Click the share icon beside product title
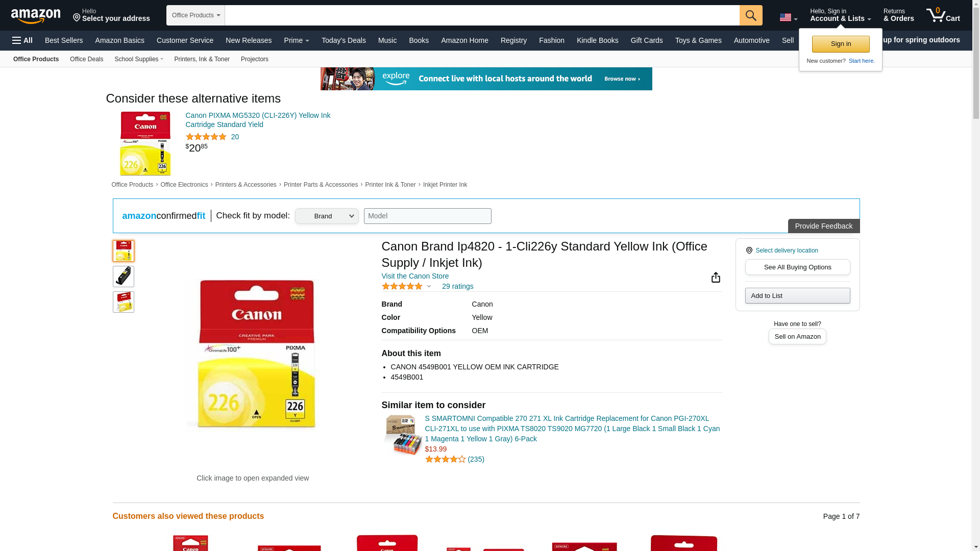980x551 pixels. [x=716, y=277]
